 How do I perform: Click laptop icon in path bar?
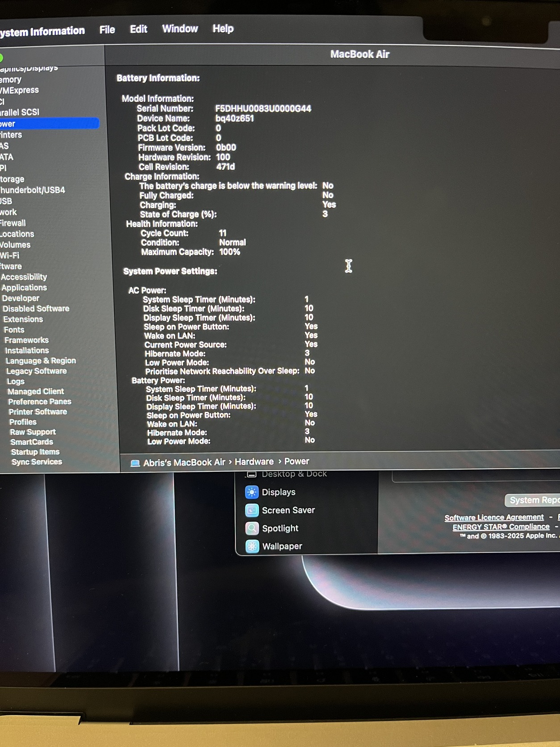click(x=135, y=463)
